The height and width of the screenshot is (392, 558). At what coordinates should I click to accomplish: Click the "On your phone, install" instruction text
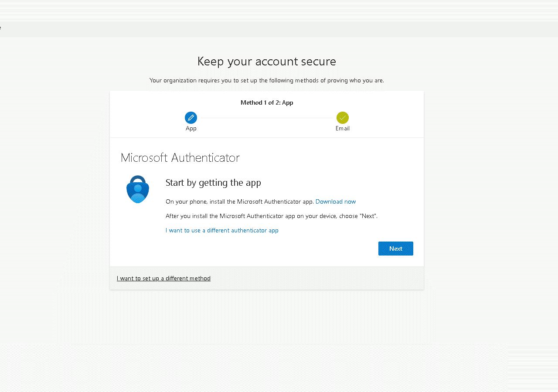pyautogui.click(x=239, y=201)
